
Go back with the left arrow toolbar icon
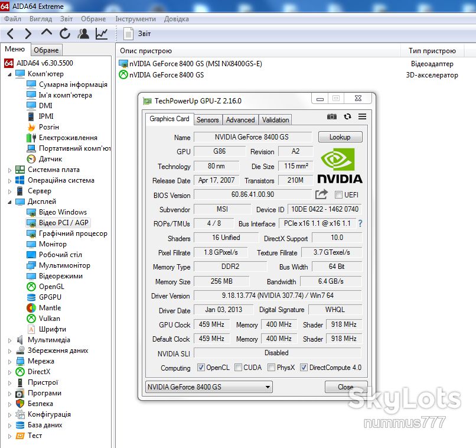pyautogui.click(x=10, y=34)
